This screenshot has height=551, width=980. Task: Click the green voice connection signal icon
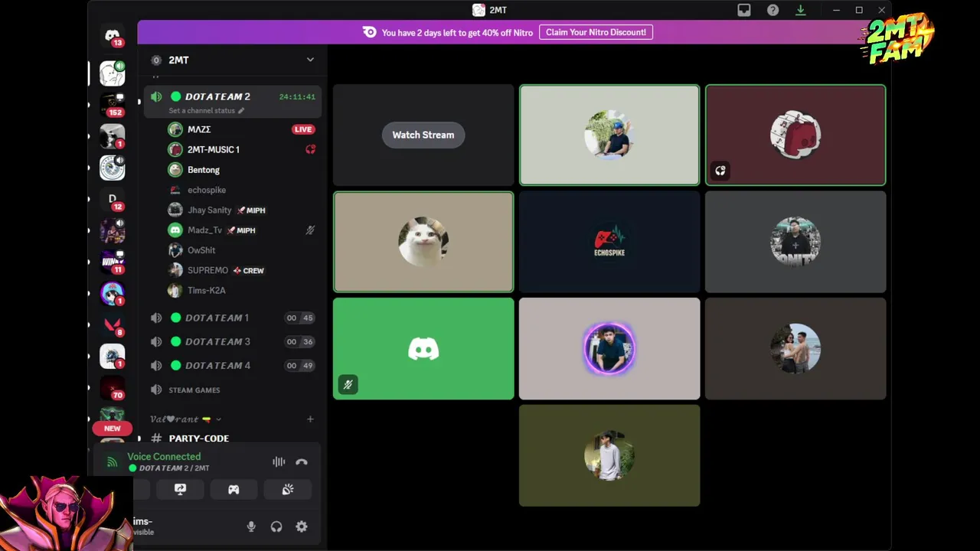click(x=113, y=462)
